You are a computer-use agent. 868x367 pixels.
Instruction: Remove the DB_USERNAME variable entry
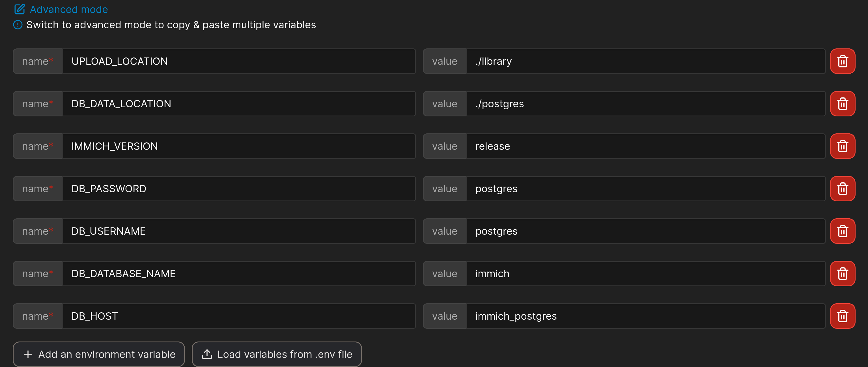[842, 231]
